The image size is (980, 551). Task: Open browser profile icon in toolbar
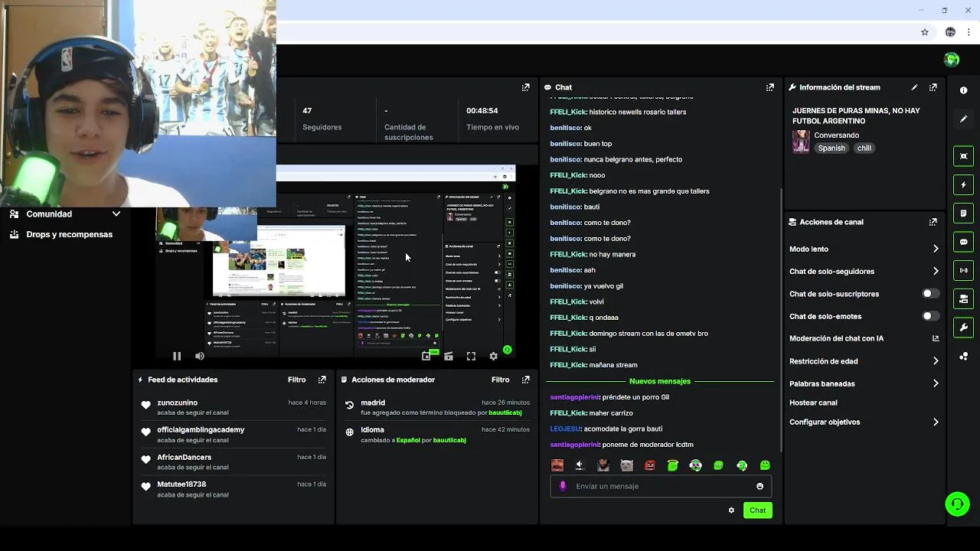coord(950,32)
